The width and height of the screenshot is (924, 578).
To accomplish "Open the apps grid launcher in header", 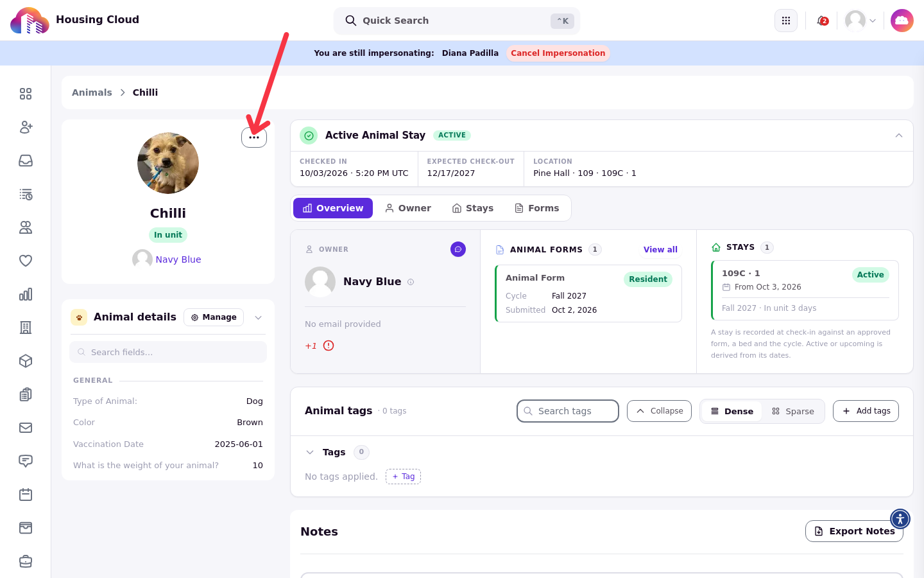I will (786, 21).
